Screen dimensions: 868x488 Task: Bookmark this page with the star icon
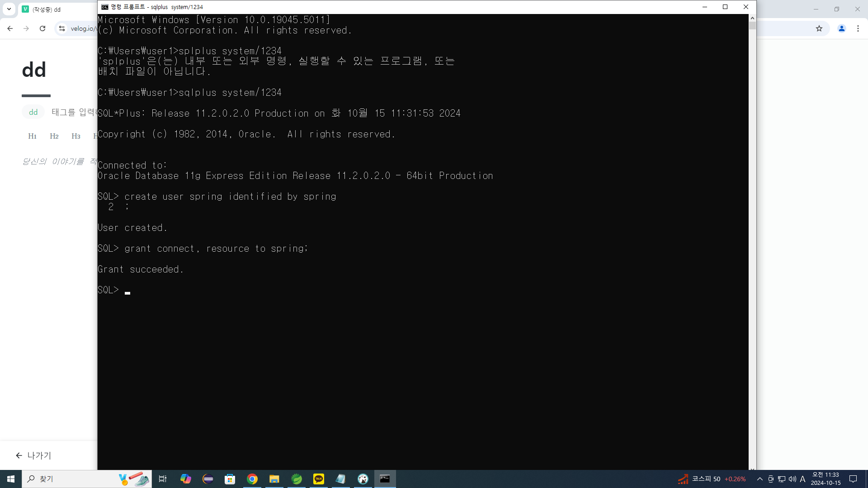tap(819, 28)
